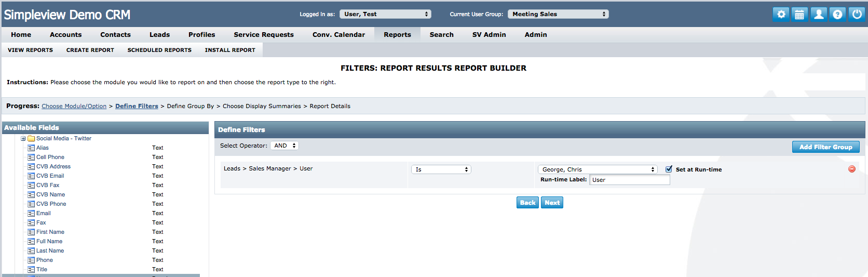868x277 pixels.
Task: Select the Cell Phone field name
Action: pos(50,157)
